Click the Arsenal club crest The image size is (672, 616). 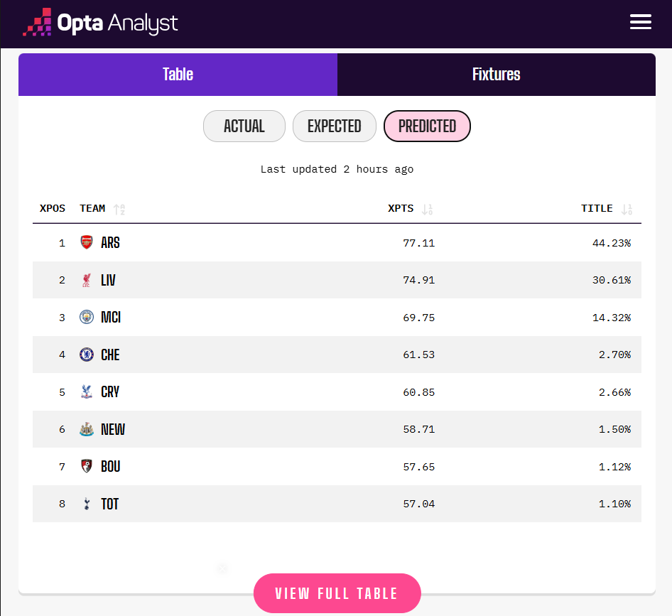tap(87, 243)
